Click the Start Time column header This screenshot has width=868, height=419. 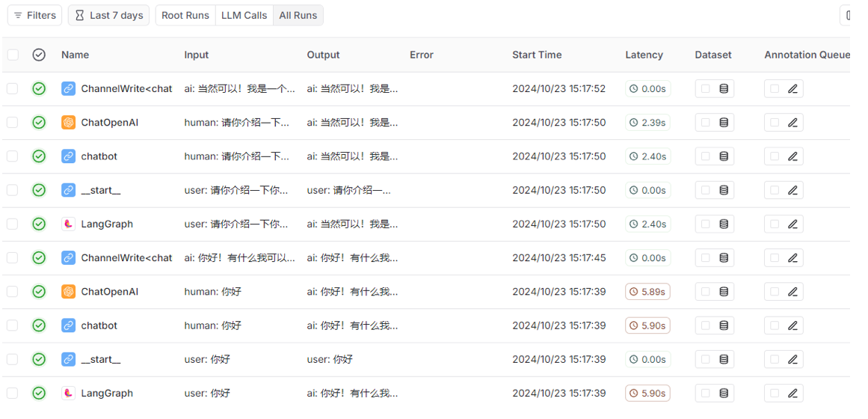click(537, 55)
